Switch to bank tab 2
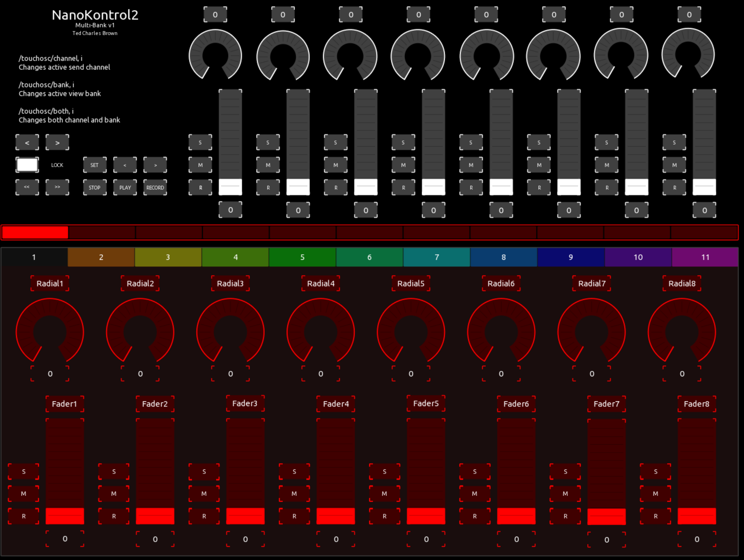 click(101, 257)
